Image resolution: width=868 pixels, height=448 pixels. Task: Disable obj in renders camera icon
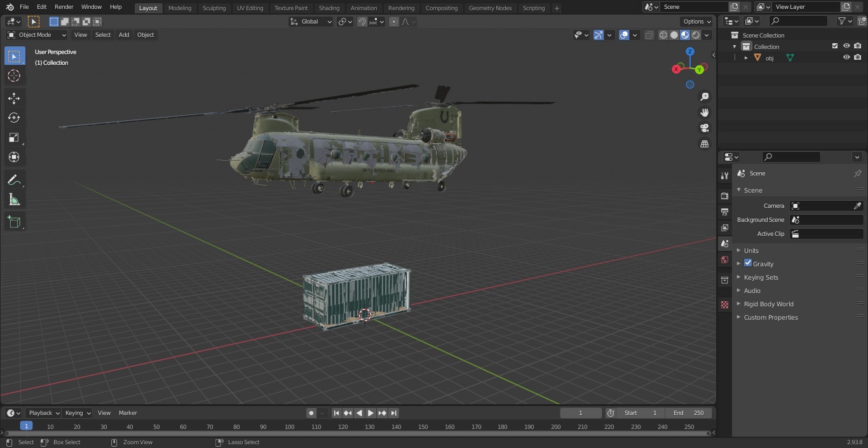[857, 57]
